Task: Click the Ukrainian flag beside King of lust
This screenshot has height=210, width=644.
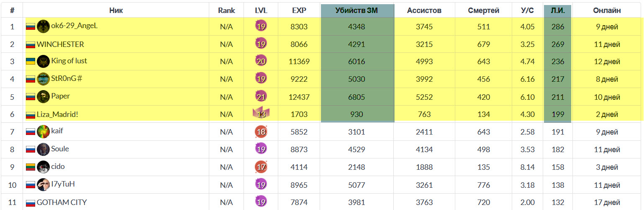Action: pos(31,62)
